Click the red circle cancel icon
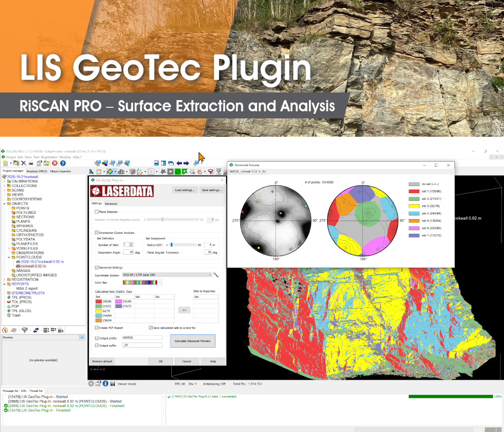The width and height of the screenshot is (504, 432). tap(55, 163)
